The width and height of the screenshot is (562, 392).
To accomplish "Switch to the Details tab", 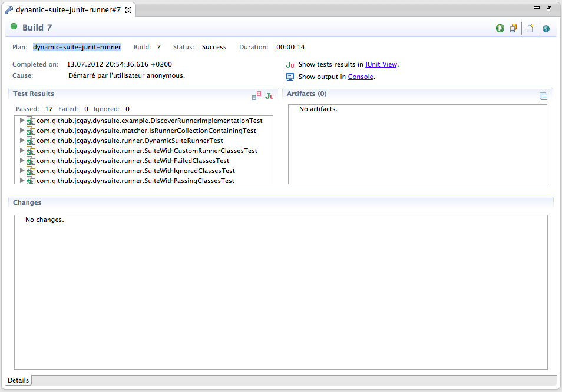I will coord(18,380).
